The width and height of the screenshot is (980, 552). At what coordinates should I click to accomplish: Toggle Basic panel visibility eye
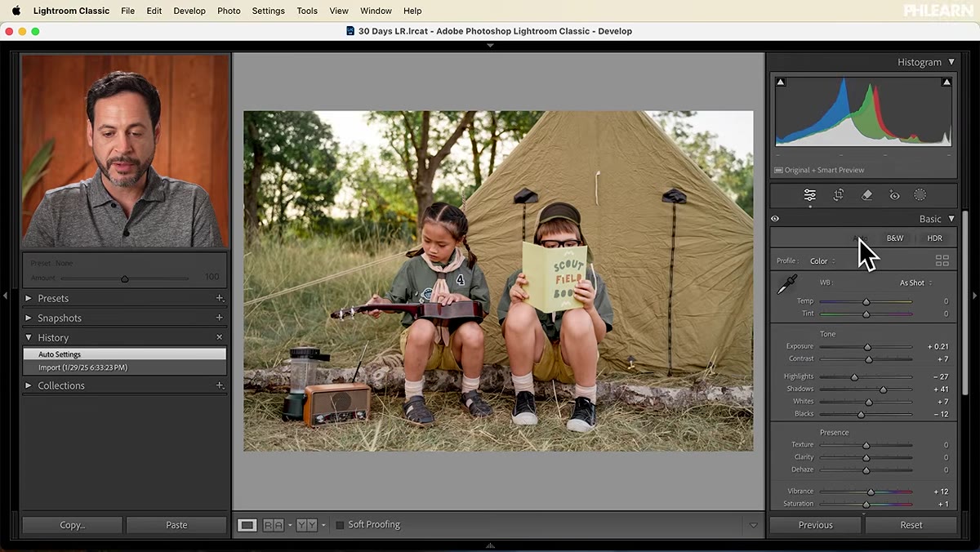775,219
